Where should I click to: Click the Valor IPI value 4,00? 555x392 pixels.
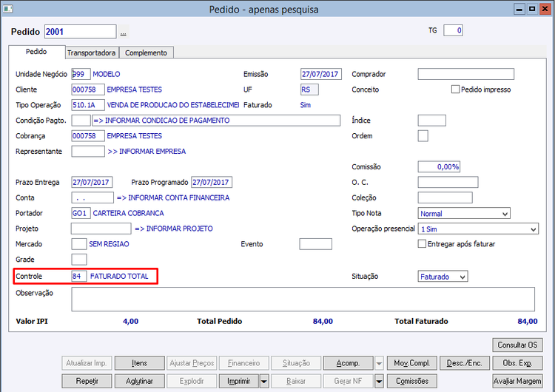tap(130, 321)
